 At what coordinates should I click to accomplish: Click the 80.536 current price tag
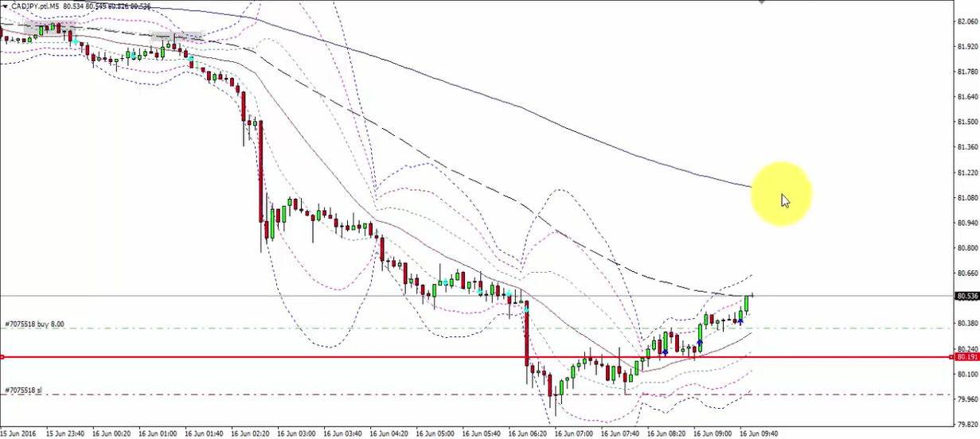(x=966, y=297)
